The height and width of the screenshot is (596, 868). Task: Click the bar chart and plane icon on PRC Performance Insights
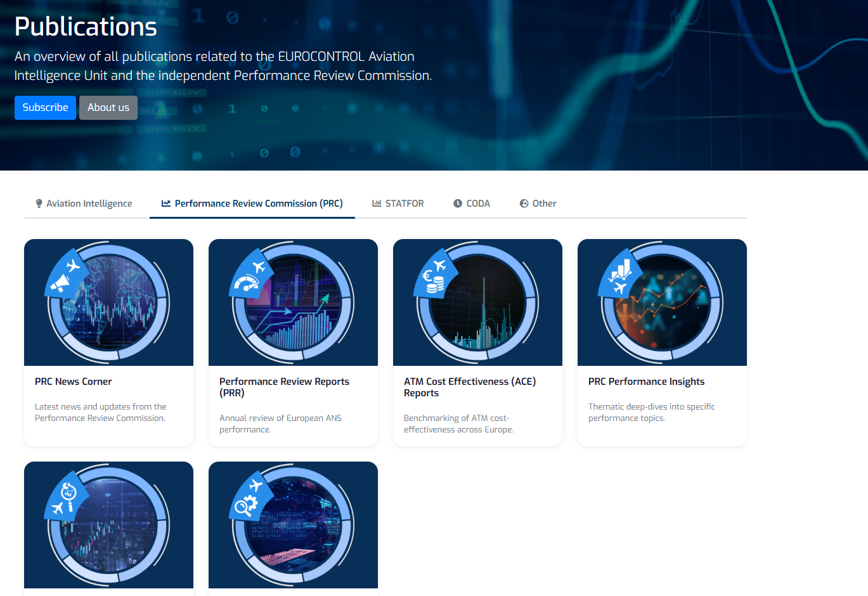tap(619, 274)
